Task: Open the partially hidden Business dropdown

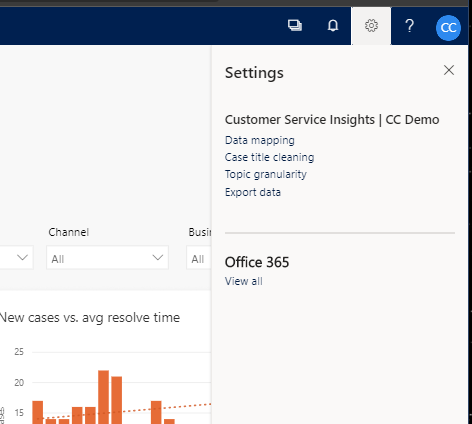Action: pos(199,258)
